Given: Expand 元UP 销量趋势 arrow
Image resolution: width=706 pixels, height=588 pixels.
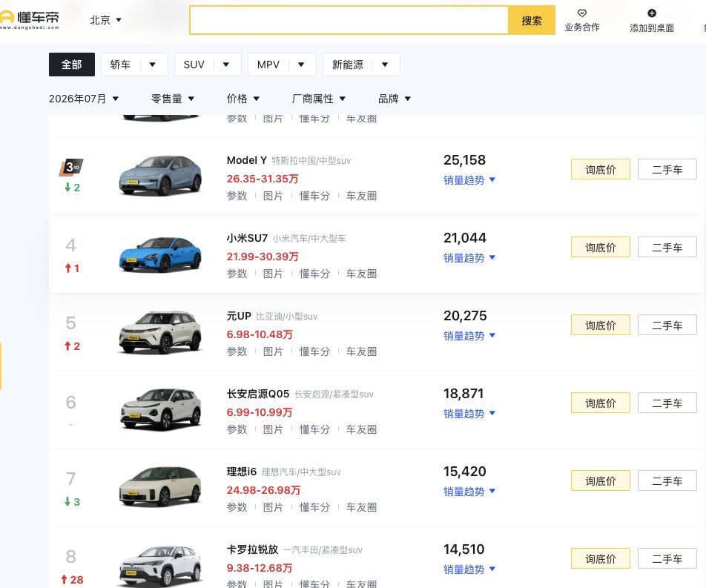Looking at the screenshot, I should (x=492, y=335).
